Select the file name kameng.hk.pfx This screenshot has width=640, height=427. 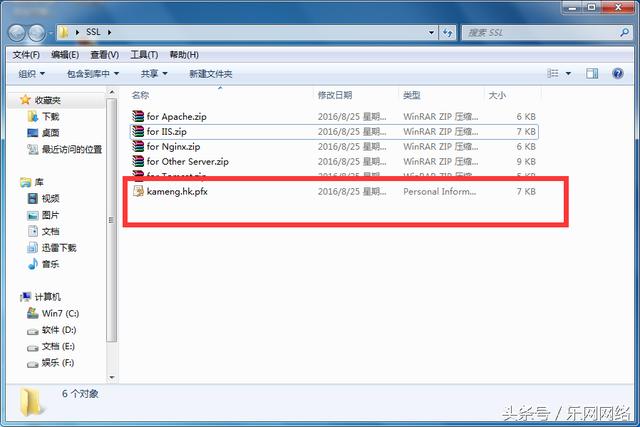177,191
